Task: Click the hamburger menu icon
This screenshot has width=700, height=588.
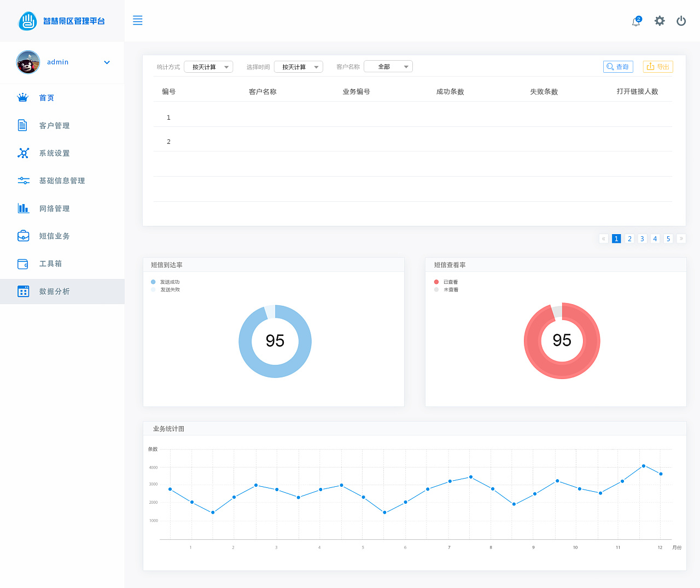Action: [138, 20]
